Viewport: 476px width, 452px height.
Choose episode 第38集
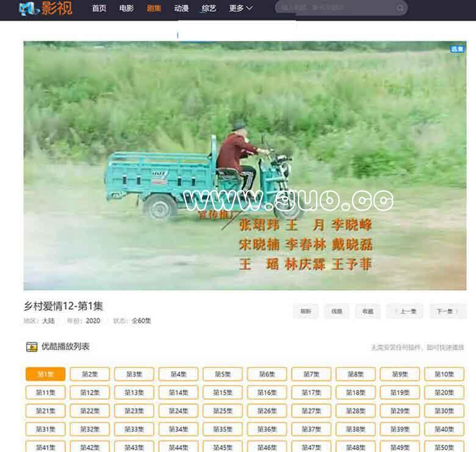pos(356,429)
